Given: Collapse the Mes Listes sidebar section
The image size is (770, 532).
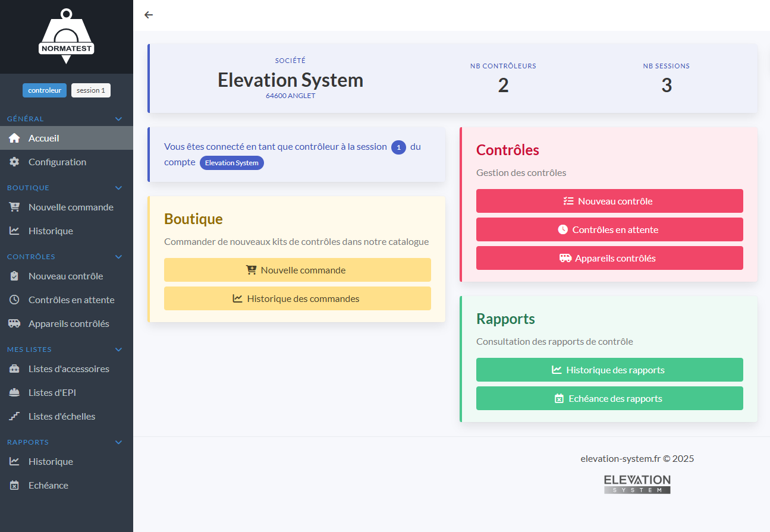Looking at the screenshot, I should [118, 350].
